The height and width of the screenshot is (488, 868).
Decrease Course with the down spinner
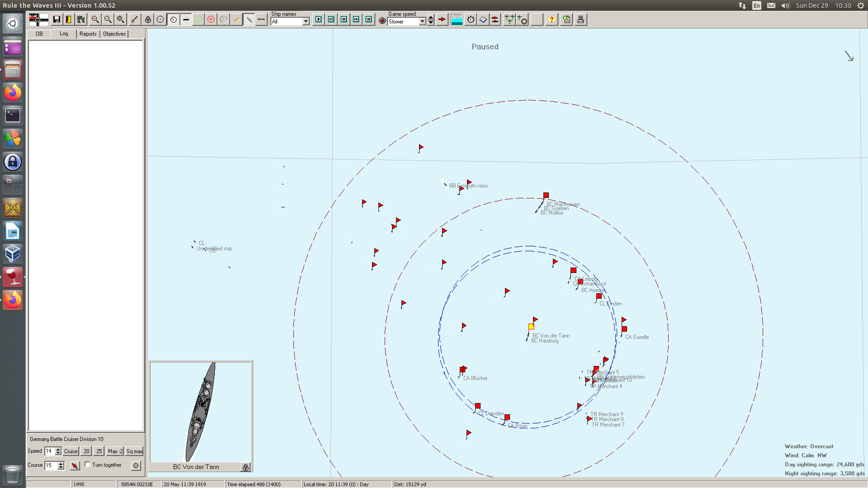click(x=61, y=467)
